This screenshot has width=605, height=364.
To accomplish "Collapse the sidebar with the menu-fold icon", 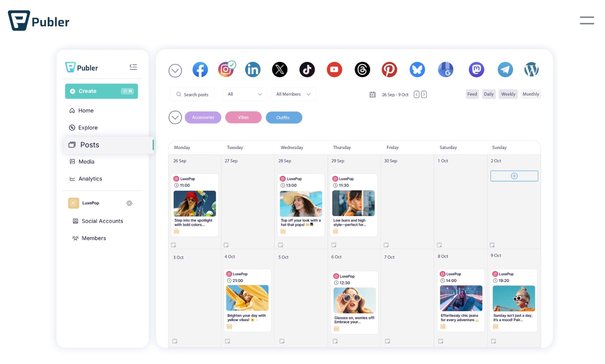I will click(x=133, y=67).
